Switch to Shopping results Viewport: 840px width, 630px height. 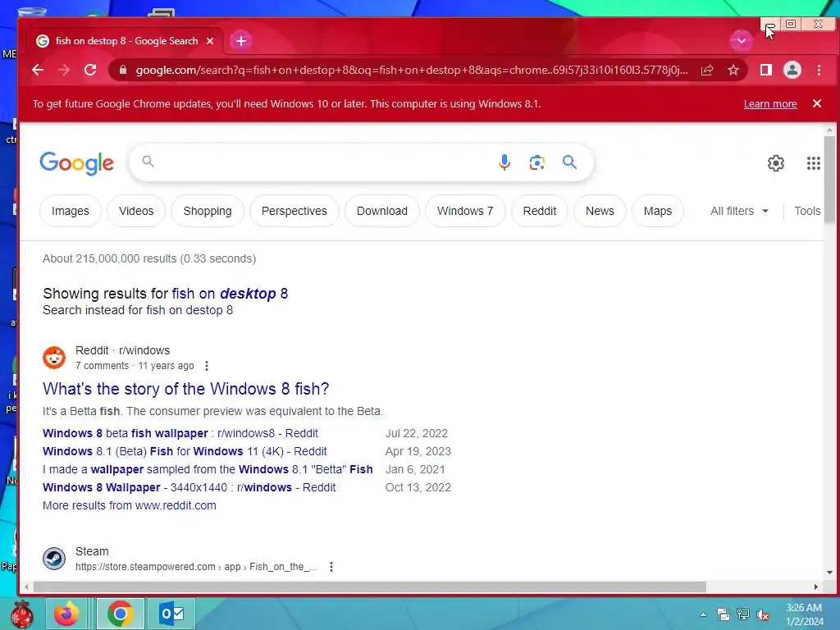pyautogui.click(x=208, y=211)
